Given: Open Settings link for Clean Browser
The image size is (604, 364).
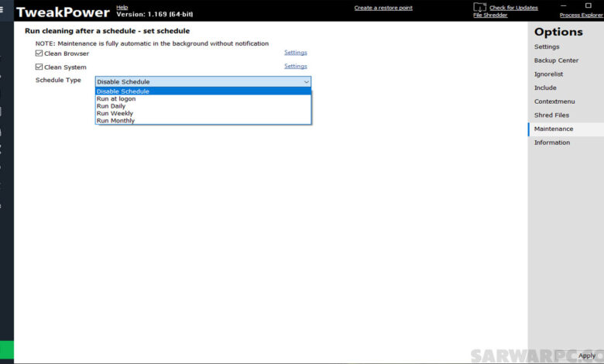Looking at the screenshot, I should pyautogui.click(x=296, y=53).
